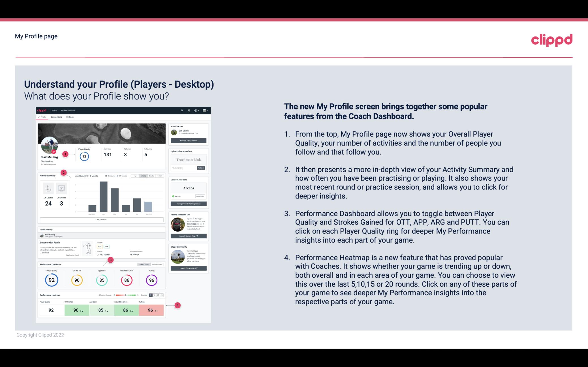Expand the All Activities section

[102, 220]
